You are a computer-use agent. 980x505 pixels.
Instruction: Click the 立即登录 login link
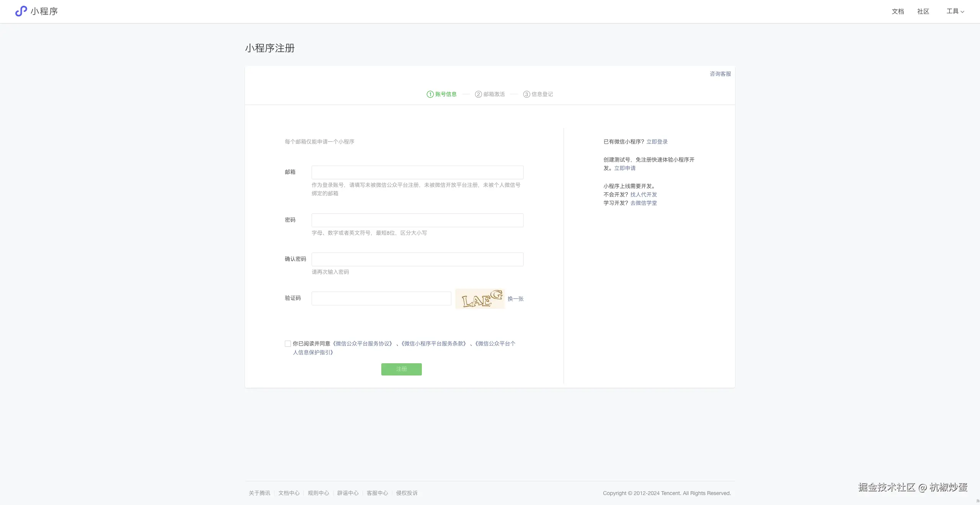(x=657, y=142)
